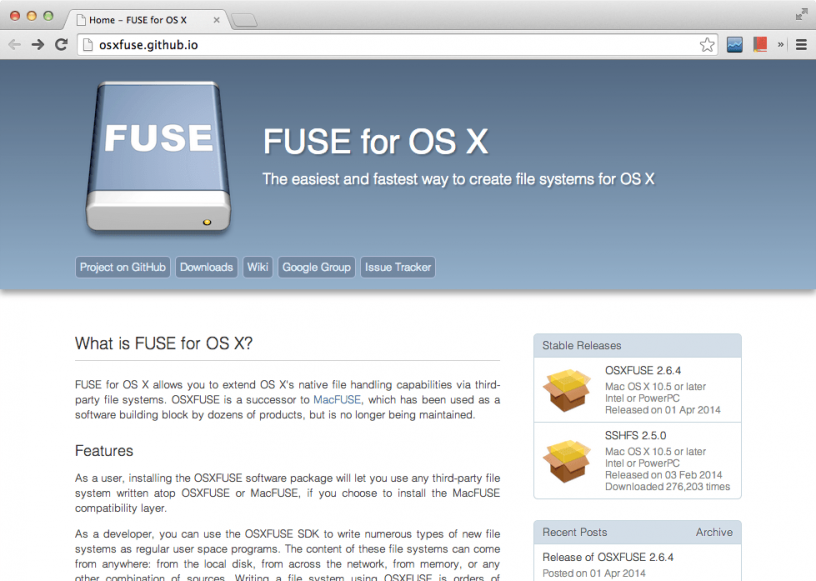Image resolution: width=816 pixels, height=581 pixels.
Task: View the Archive of recent posts
Action: (714, 532)
